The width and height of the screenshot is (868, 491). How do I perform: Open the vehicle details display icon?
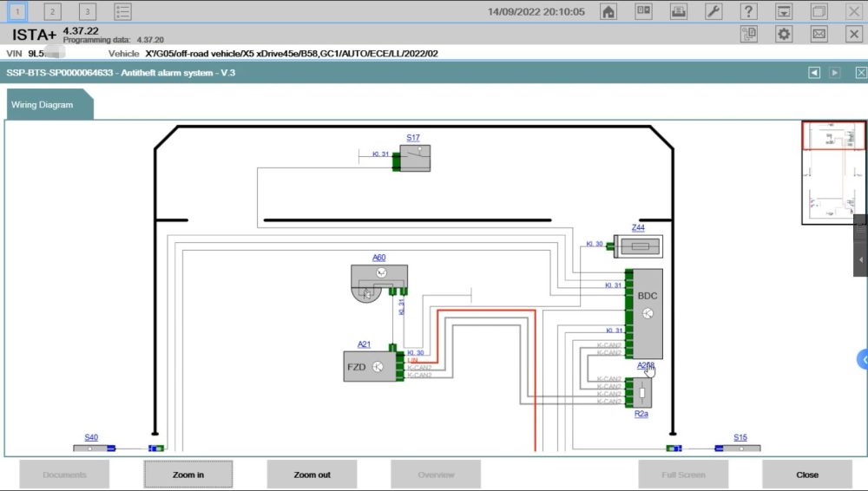[643, 11]
